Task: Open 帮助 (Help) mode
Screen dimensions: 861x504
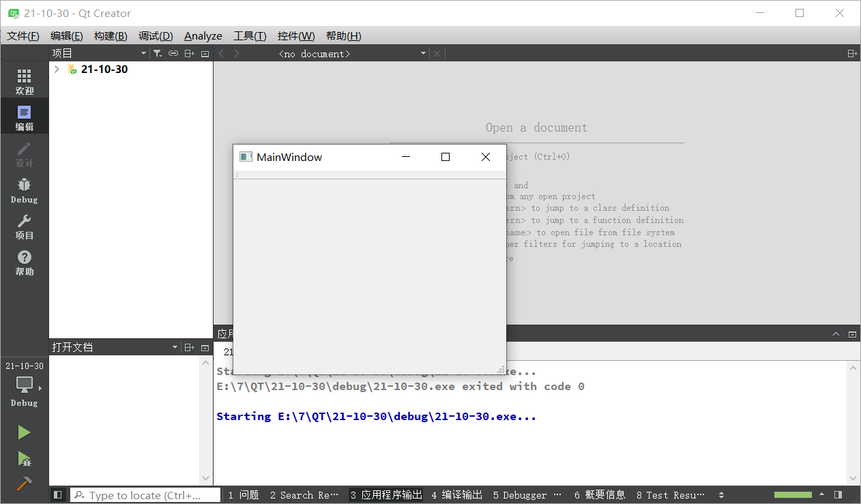Action: [25, 263]
